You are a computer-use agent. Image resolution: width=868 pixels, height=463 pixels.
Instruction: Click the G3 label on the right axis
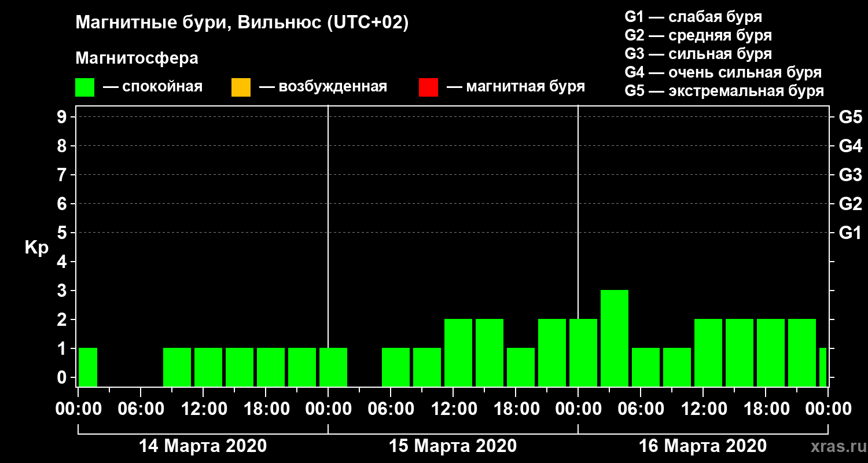point(850,175)
